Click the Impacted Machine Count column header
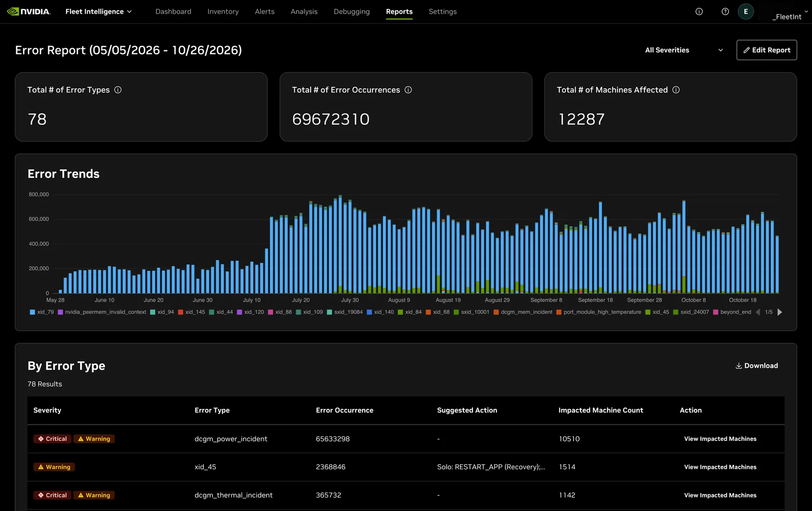 point(601,410)
